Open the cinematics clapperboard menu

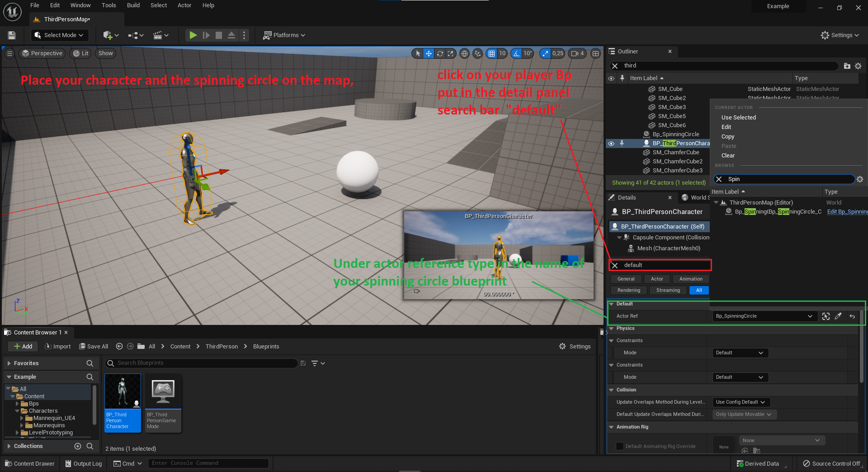point(160,35)
